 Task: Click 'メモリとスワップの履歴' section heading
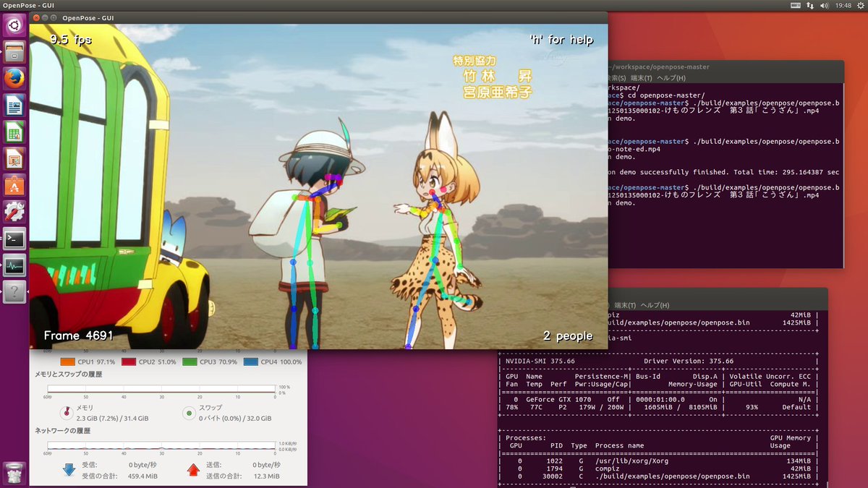click(69, 374)
